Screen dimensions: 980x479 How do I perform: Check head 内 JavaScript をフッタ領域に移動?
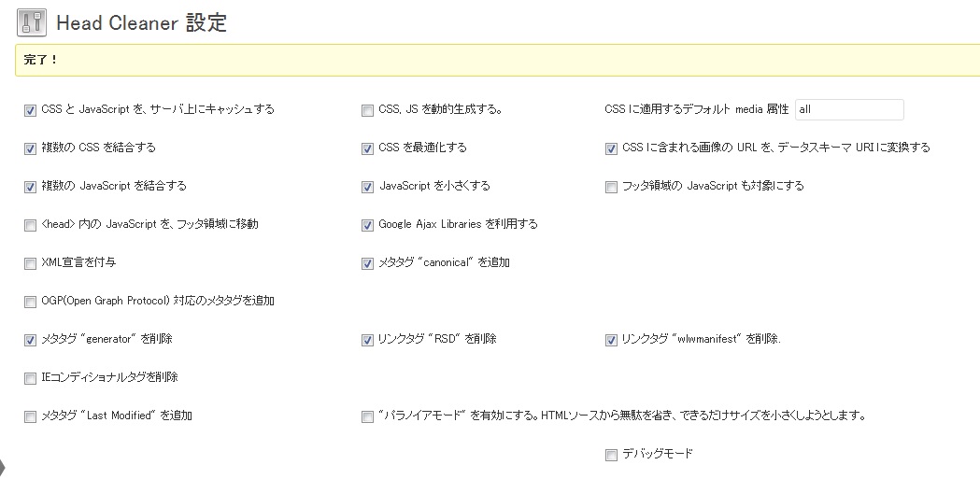click(31, 225)
